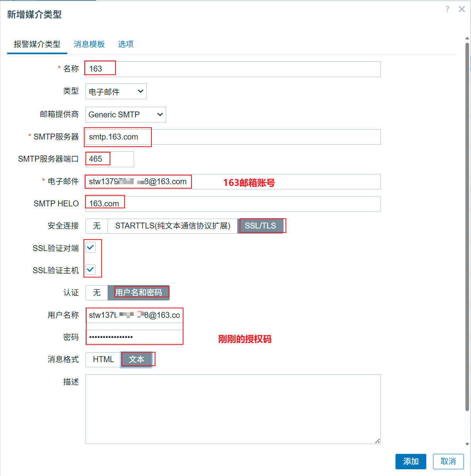Click the SMTP HELO input field
471x476 pixels.
[233, 204]
